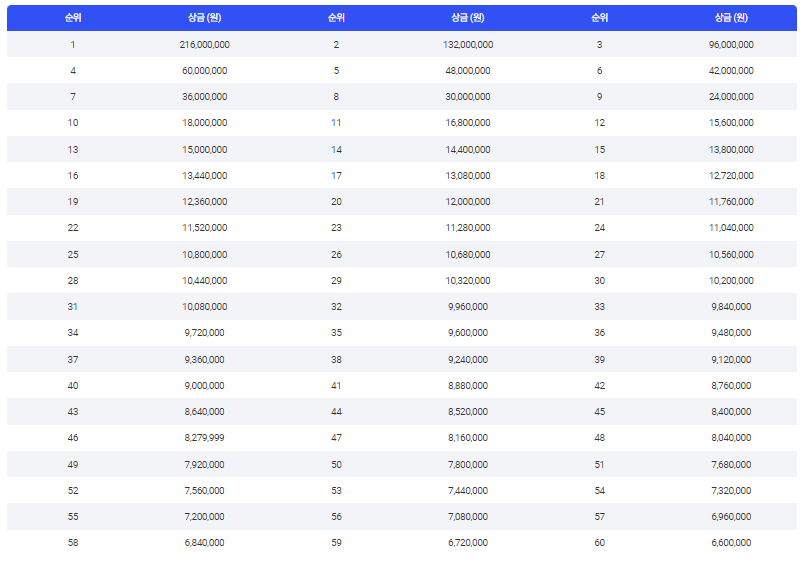Select the 10,560,000 prize cell
The width and height of the screenshot is (803, 572).
coord(731,255)
